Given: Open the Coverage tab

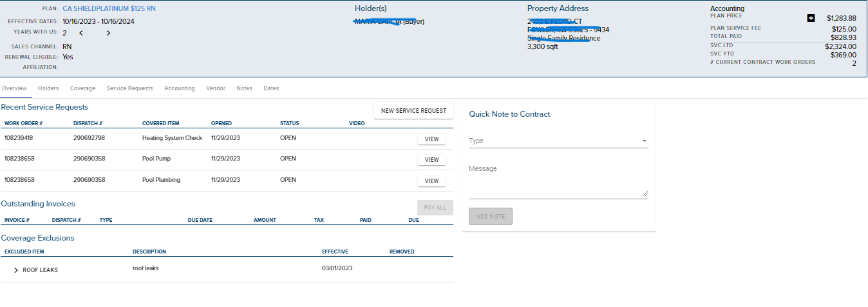Looking at the screenshot, I should point(82,88).
